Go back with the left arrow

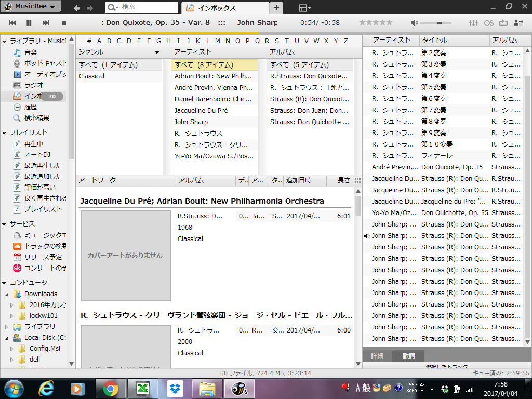(77, 8)
